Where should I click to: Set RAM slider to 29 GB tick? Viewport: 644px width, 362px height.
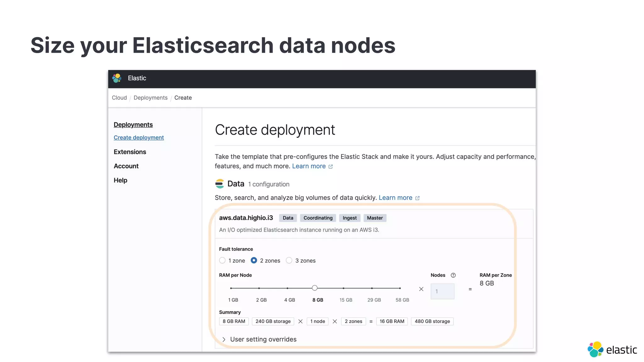(x=372, y=288)
